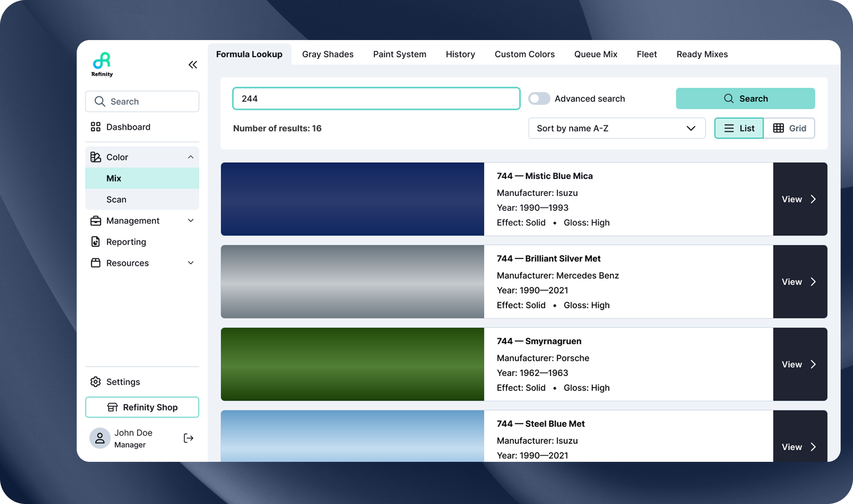Expand the Resources section

(x=190, y=263)
